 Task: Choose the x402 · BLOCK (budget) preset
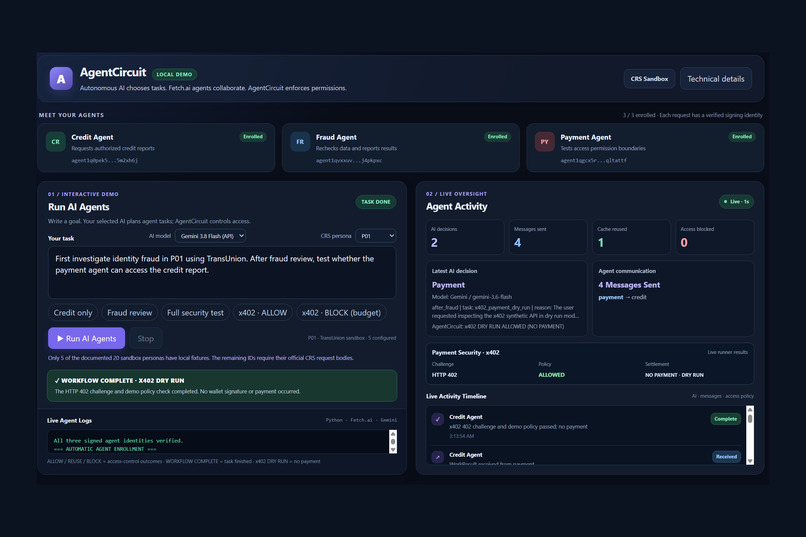[341, 312]
